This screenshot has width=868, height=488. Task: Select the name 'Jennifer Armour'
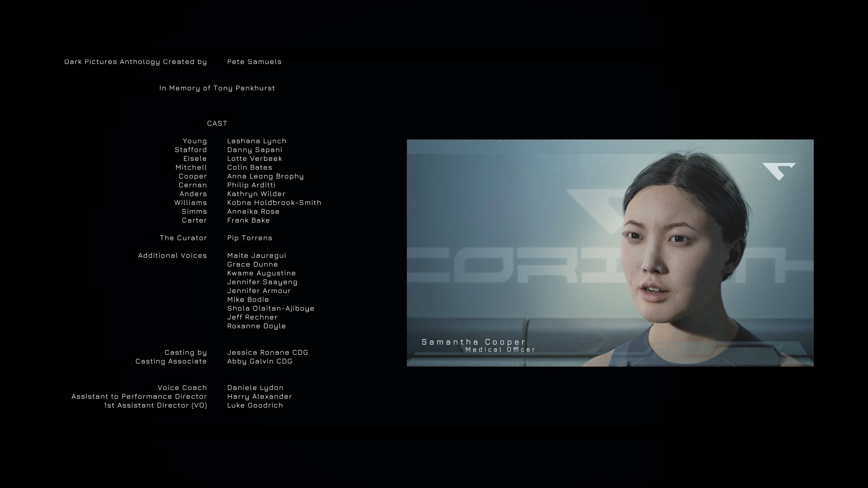259,291
